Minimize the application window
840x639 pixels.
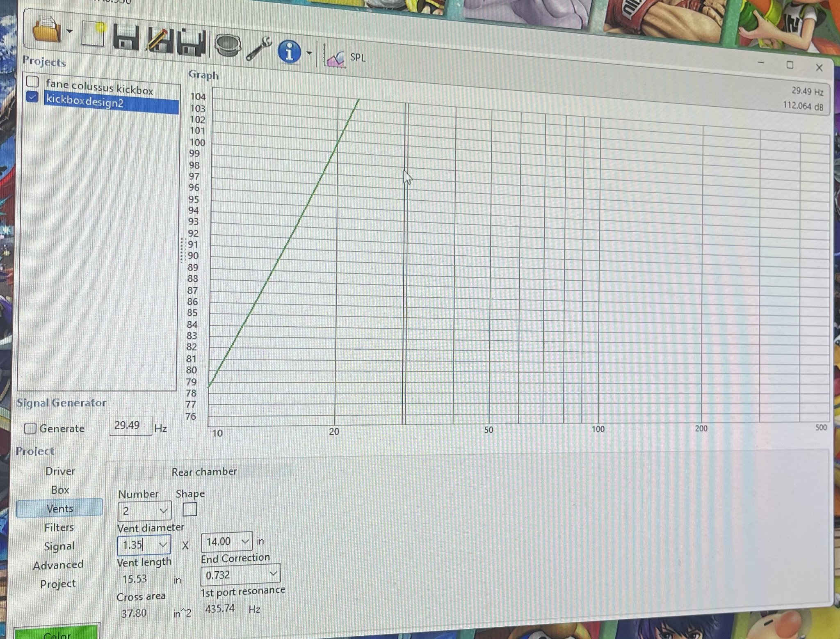pos(761,62)
